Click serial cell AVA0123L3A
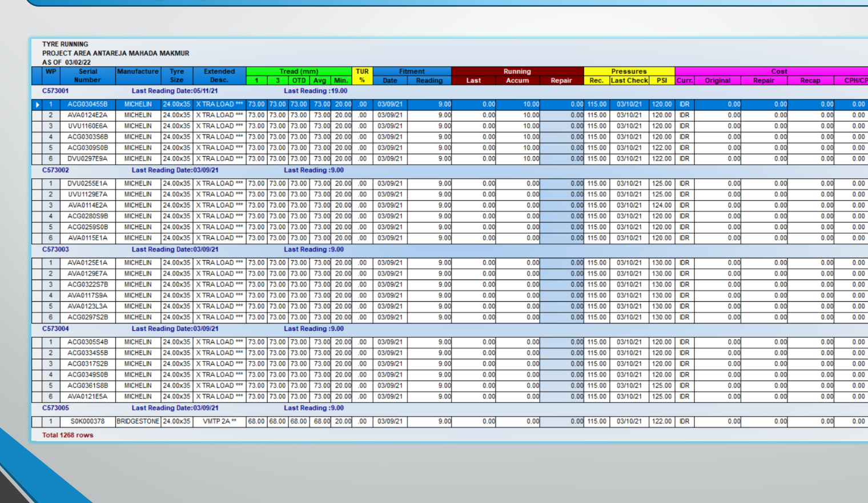868x503 pixels. tap(87, 306)
